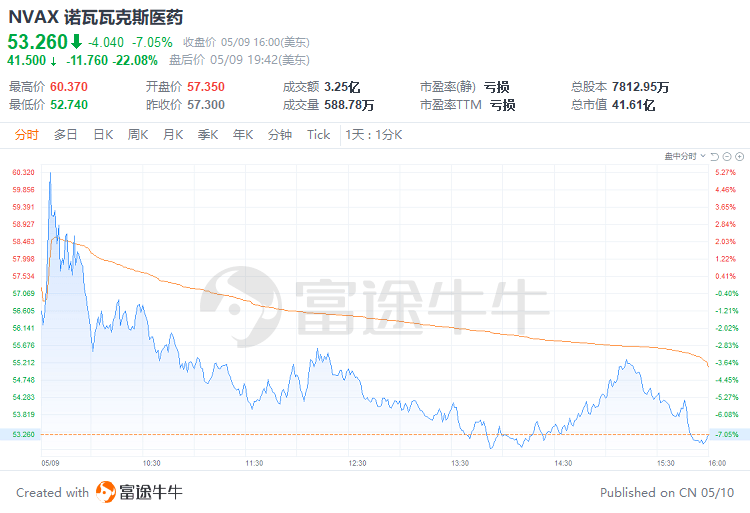750x513 pixels.
Task: Click the -7.05% change value in header
Action: 152,42
